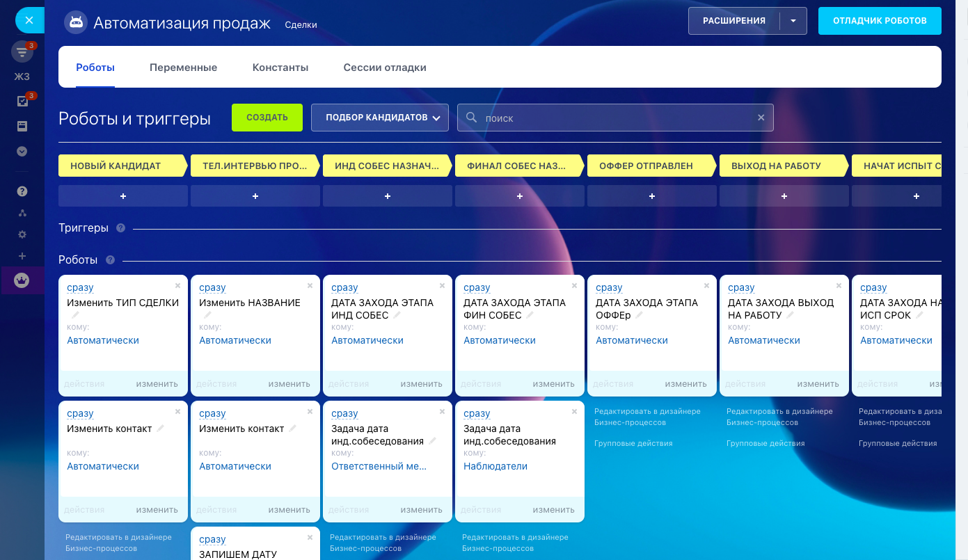Viewport: 968px width, 560px height.
Task: Click the ОТЛАДЧИК РОБОТОВ button
Action: coord(880,21)
